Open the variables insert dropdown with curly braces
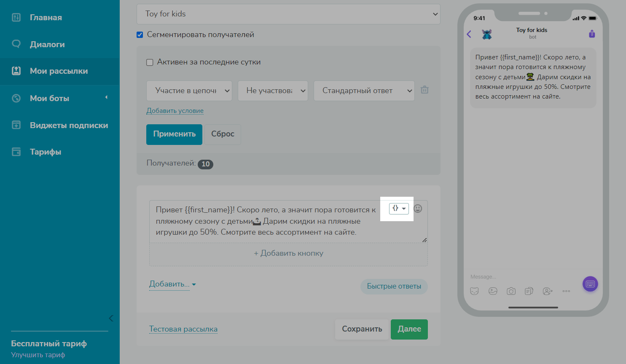626x364 pixels. [398, 209]
